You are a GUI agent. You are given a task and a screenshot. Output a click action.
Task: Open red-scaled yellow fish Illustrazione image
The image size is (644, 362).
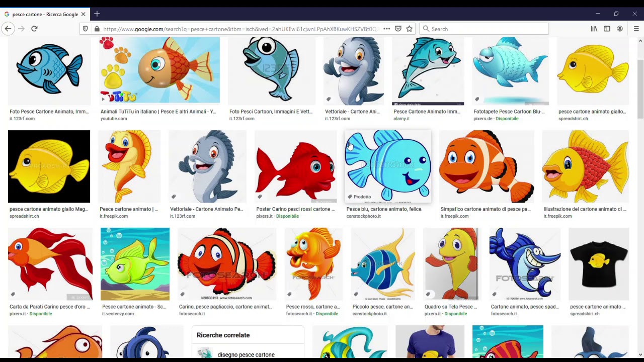click(x=586, y=166)
